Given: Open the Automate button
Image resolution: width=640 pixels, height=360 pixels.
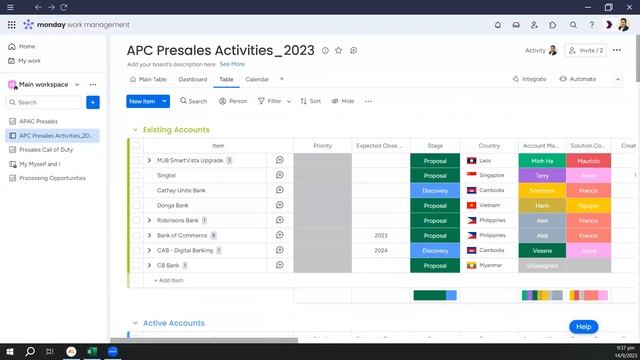Looking at the screenshot, I should tap(578, 79).
